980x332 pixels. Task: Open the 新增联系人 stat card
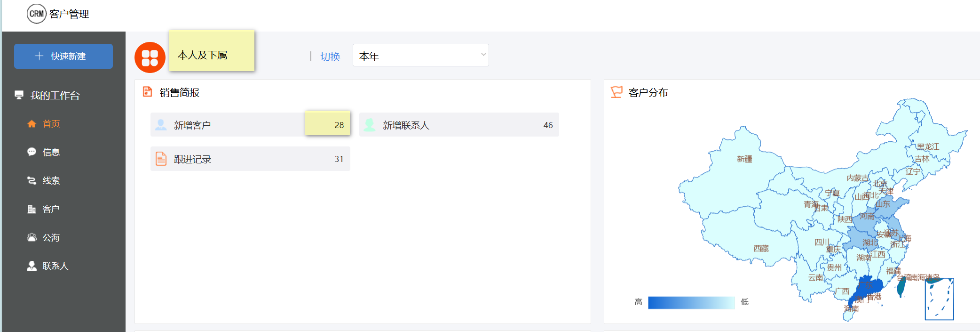pyautogui.click(x=458, y=125)
